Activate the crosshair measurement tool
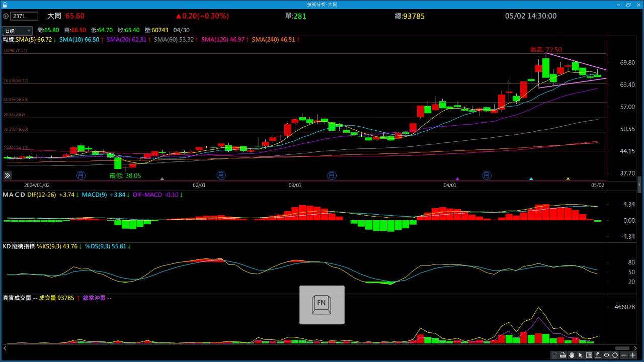This screenshot has width=644, height=362. (598, 355)
